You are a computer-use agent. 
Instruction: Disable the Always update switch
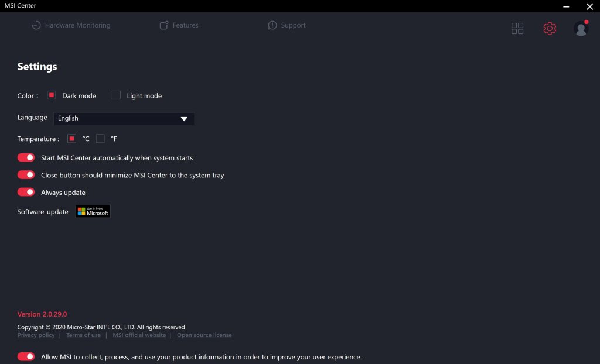point(26,192)
